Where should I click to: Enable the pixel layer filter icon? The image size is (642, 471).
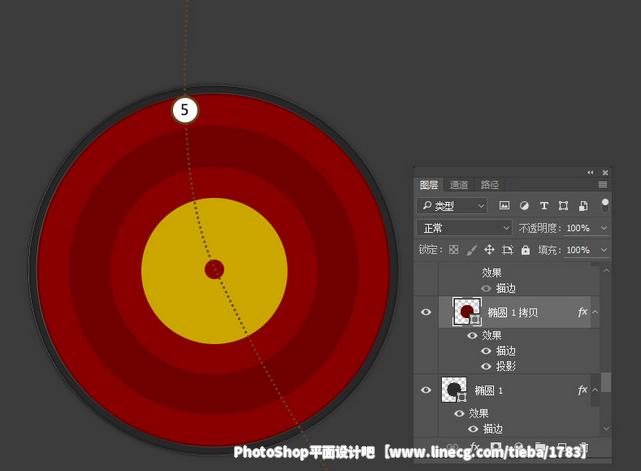pos(504,206)
